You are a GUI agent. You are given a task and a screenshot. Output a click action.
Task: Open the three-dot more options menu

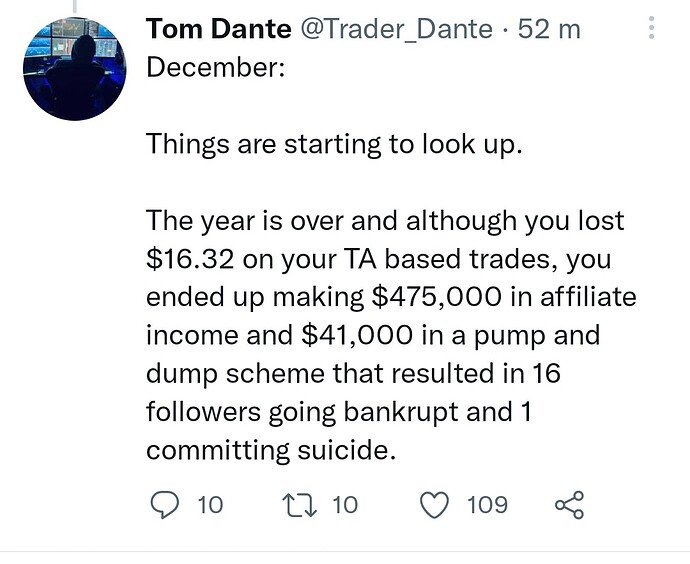(x=652, y=28)
